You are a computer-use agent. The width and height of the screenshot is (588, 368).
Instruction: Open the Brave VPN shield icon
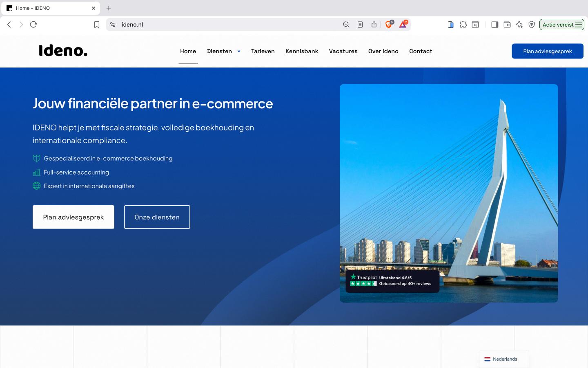[532, 25]
